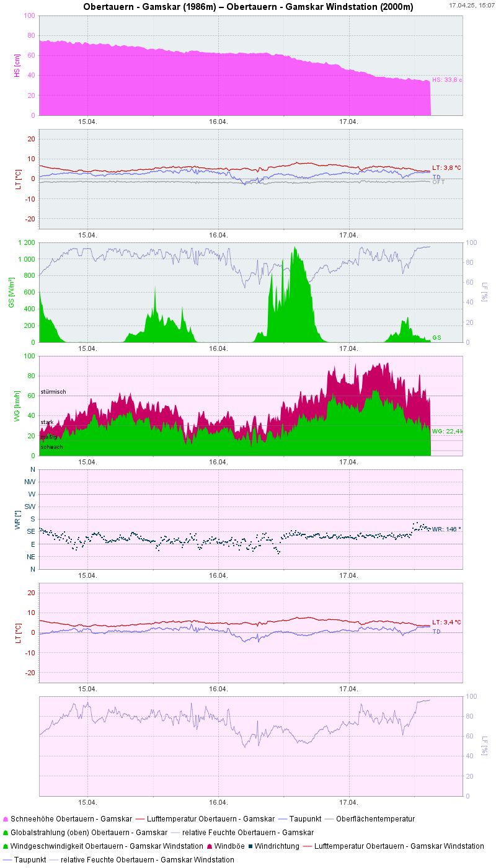Select the red line before Lufttemperatur Obertauern - Gamskar Windstation
This screenshot has height=868, width=496.
[x=308, y=846]
